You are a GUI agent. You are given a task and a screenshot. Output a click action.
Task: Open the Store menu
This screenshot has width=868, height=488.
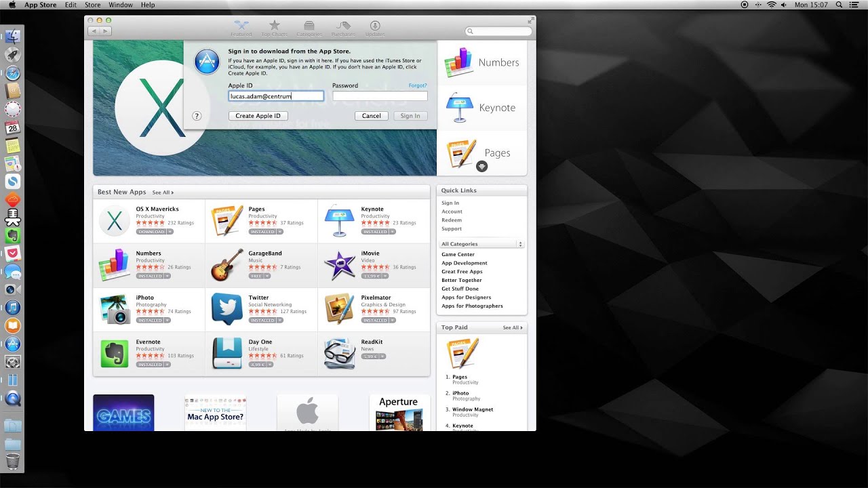(92, 5)
